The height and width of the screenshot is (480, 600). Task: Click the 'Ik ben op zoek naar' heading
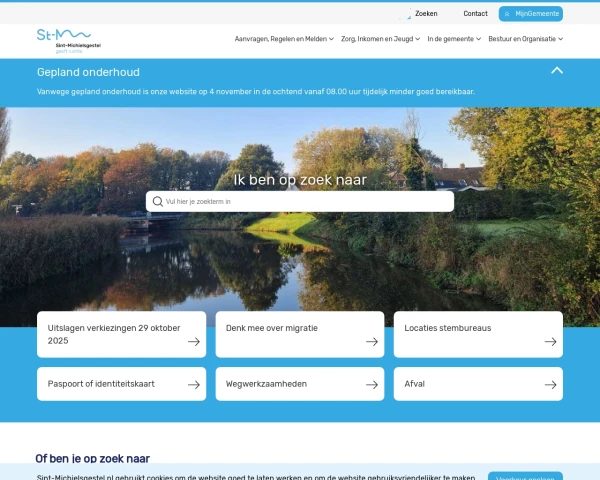300,180
